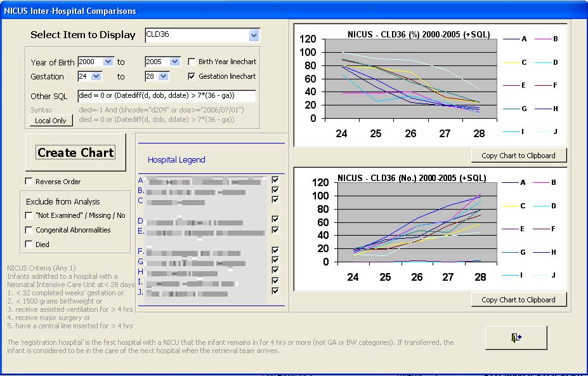
Task: Open the Gestation start value dropdown
Action: coord(96,76)
